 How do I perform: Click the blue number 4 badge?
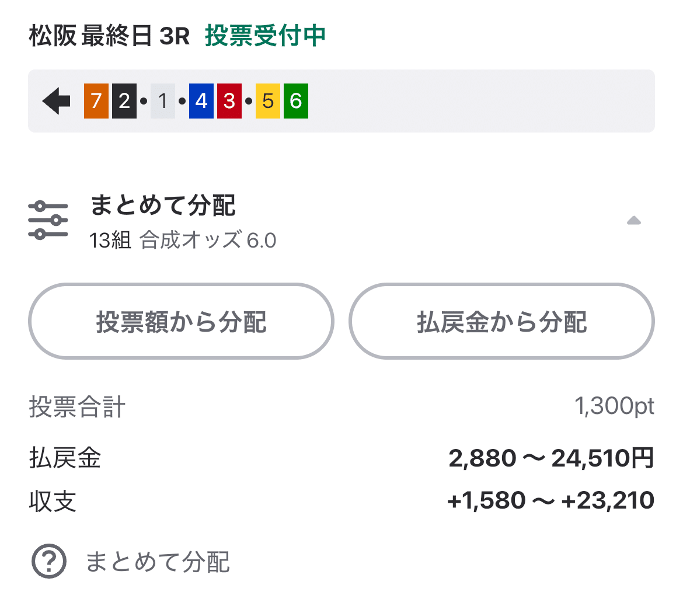[x=201, y=100]
